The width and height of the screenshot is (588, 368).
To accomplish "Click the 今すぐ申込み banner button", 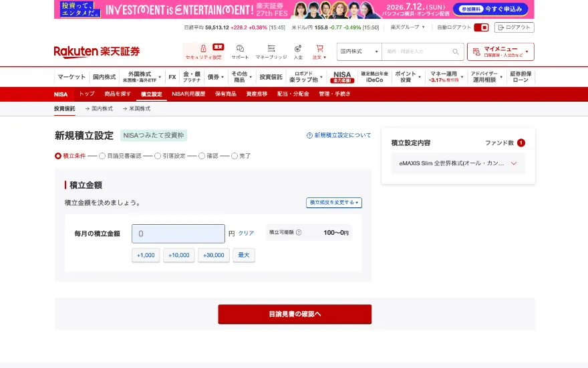I will point(490,9).
